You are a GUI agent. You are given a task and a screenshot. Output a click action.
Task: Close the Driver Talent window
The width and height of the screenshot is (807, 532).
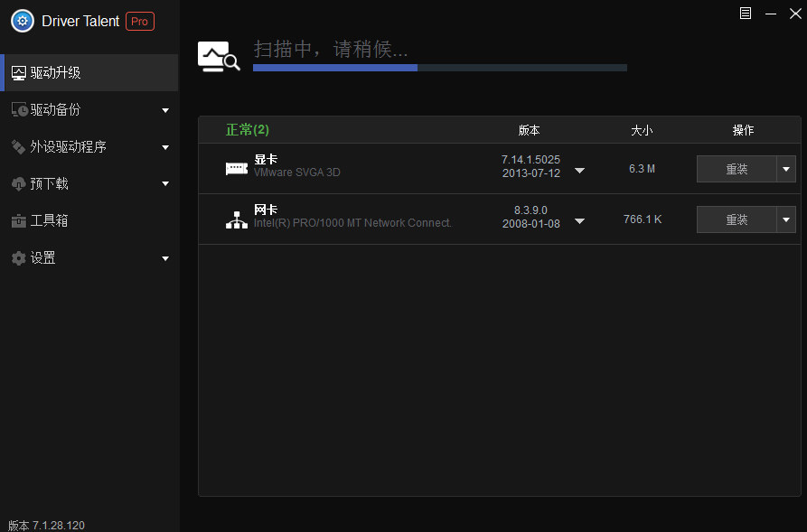pos(795,14)
